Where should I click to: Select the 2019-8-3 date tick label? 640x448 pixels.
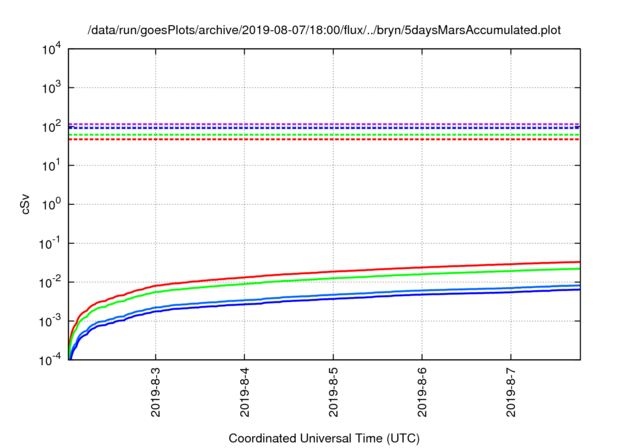coord(155,392)
